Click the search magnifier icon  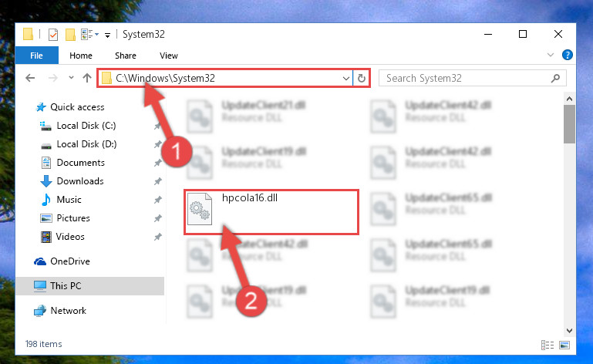point(555,78)
